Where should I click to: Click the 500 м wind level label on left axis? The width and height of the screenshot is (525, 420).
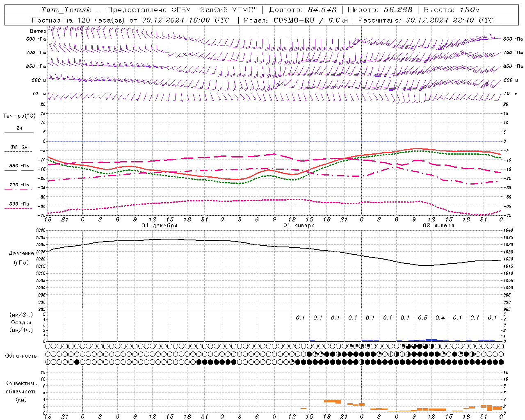coord(39,80)
